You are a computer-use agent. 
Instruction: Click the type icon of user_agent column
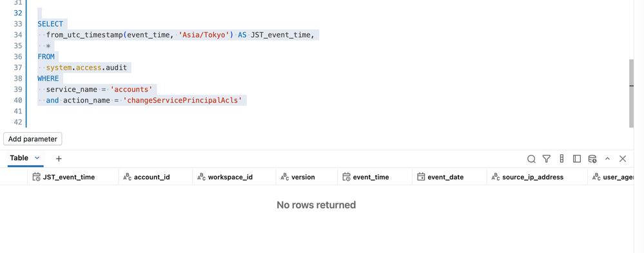click(x=596, y=177)
